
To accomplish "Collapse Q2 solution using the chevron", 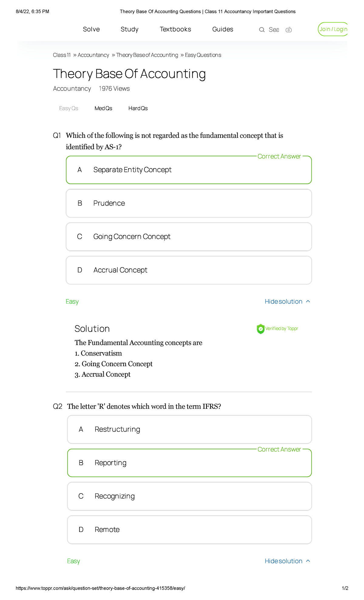I will (x=308, y=561).
